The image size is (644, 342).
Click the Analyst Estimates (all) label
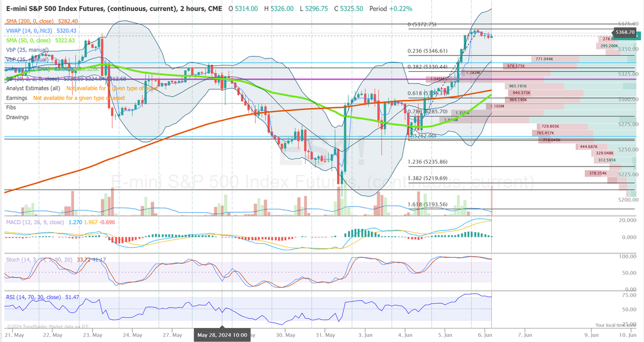[33, 88]
